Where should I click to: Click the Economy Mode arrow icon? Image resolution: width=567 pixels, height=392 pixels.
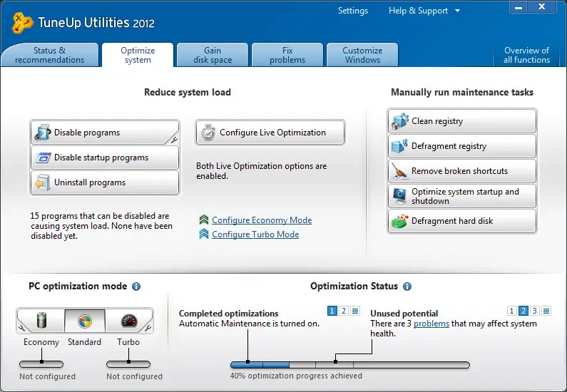pos(204,220)
